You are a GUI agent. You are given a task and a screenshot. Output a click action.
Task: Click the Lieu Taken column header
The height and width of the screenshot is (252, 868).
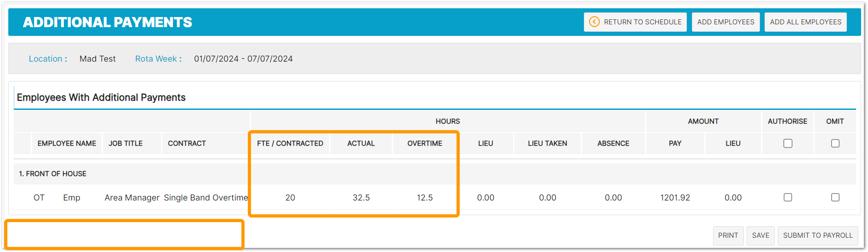pyautogui.click(x=547, y=143)
